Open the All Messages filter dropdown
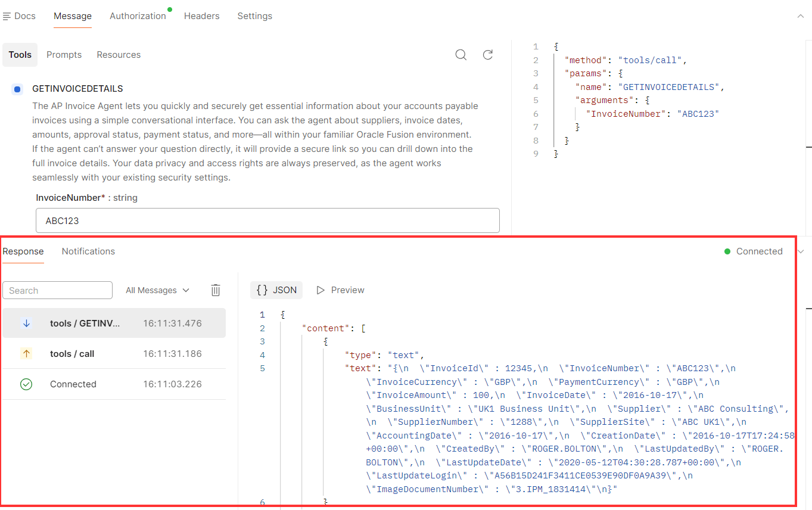812x510 pixels. pyautogui.click(x=157, y=290)
